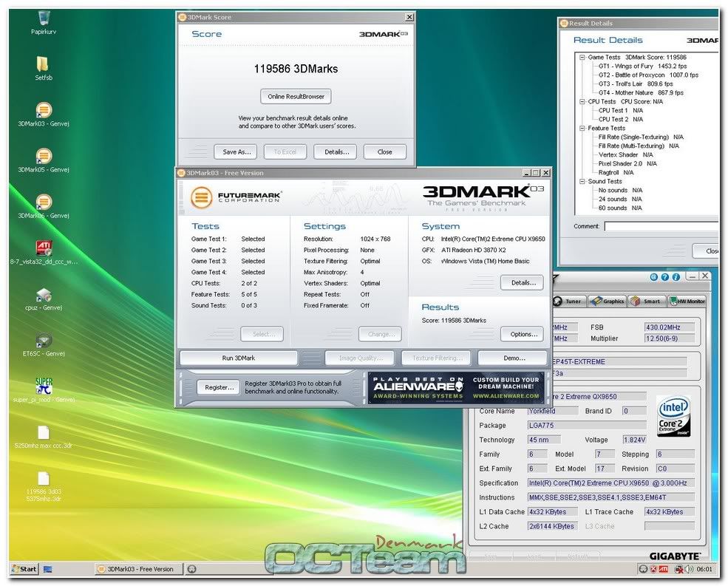
Task: Open Details... under System section
Action: 523,282
